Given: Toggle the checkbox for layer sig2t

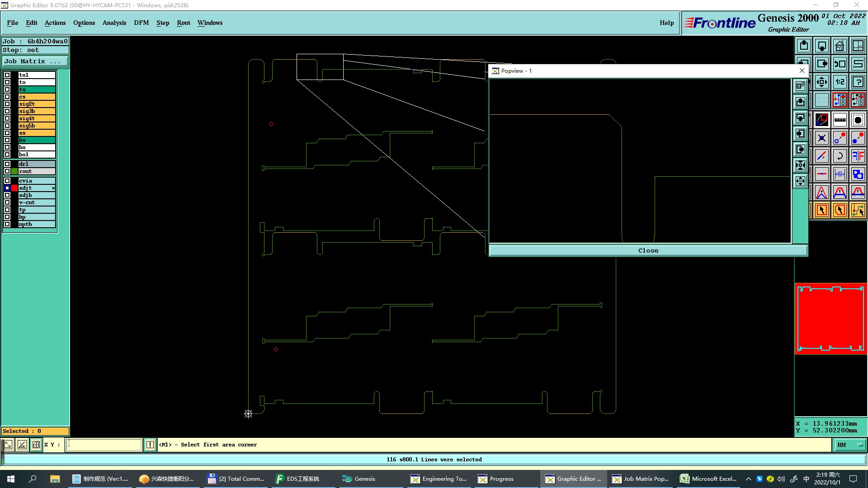Looking at the screenshot, I should click(7, 104).
